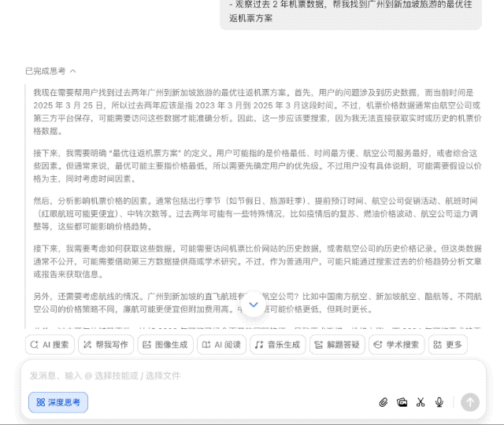
Task: Click the paperclip attach file icon
Action: [384, 402]
